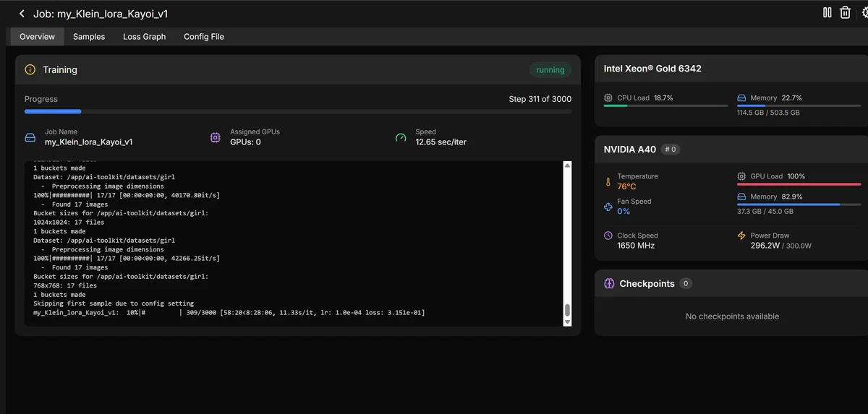
Task: Click the 1650 MHz clock value
Action: click(636, 246)
